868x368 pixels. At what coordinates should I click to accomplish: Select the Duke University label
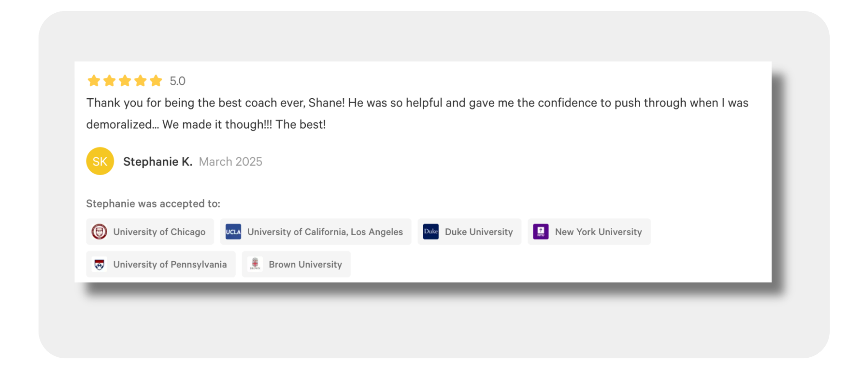(x=479, y=232)
